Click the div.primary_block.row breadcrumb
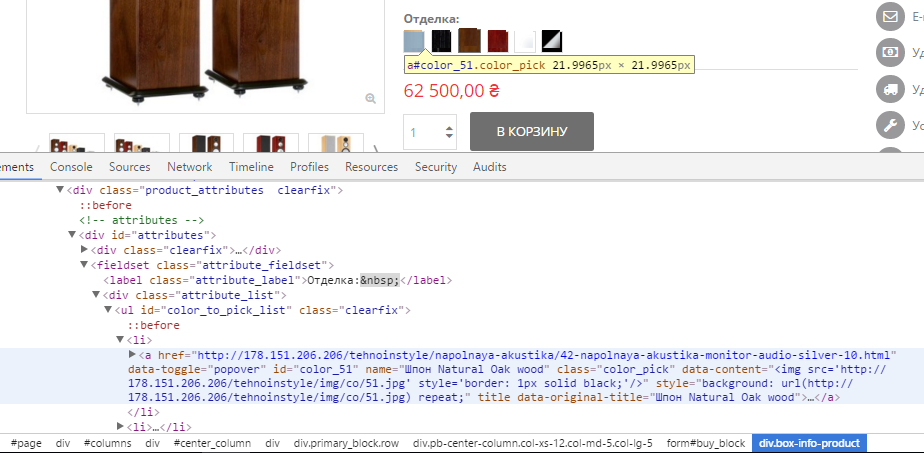Viewport: 924px width, 453px height. pyautogui.click(x=346, y=443)
